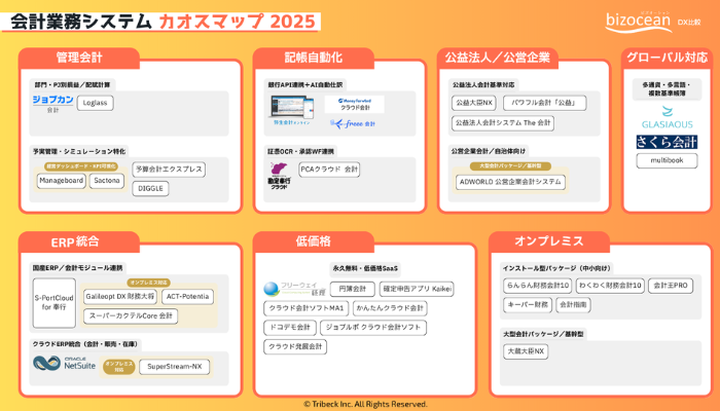Image resolution: width=720 pixels, height=411 pixels.
Task: Click the freee 会計 logo
Action: pos(353,124)
